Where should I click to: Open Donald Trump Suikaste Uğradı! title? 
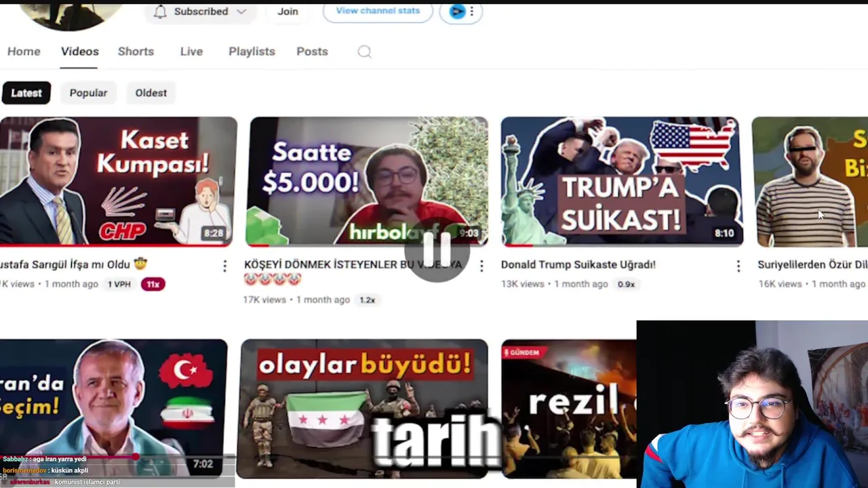pos(578,264)
